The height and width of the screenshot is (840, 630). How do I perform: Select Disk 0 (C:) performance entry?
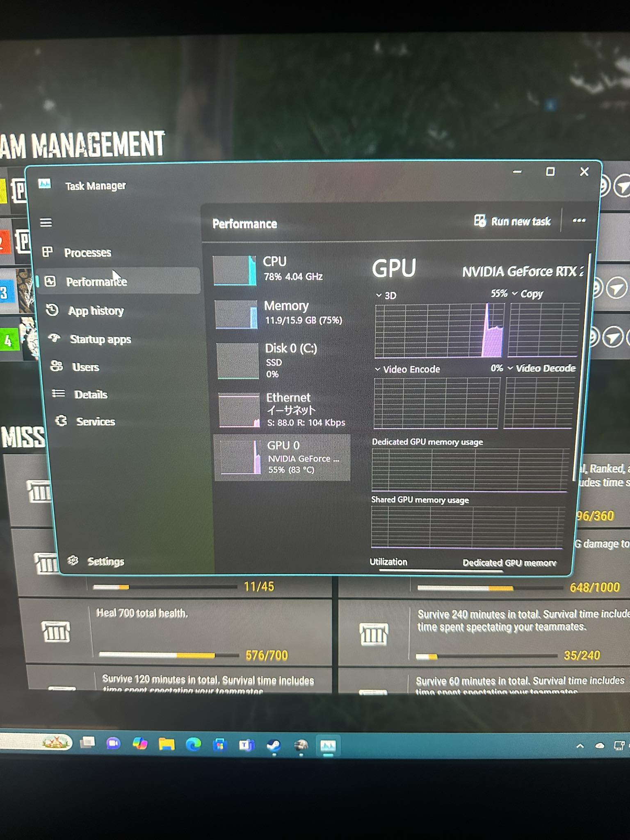282,361
